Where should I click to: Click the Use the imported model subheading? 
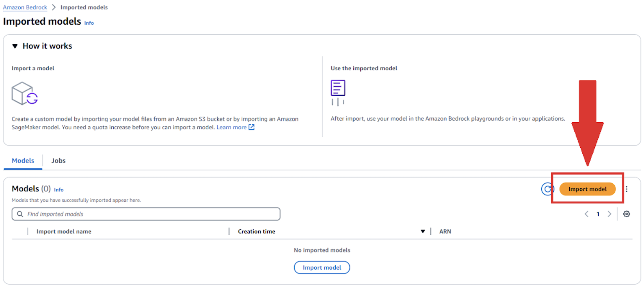[x=364, y=68]
